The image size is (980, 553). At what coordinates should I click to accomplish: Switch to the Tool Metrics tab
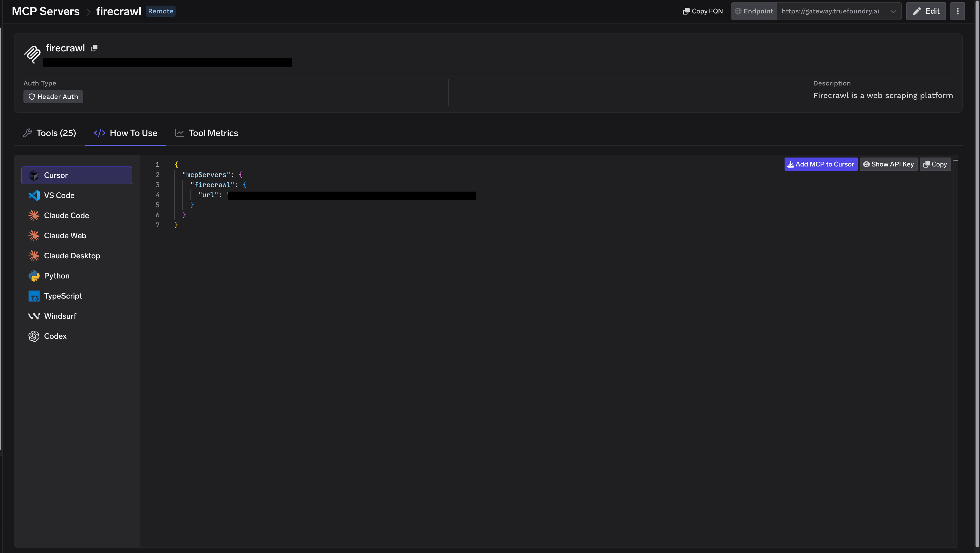pos(207,133)
